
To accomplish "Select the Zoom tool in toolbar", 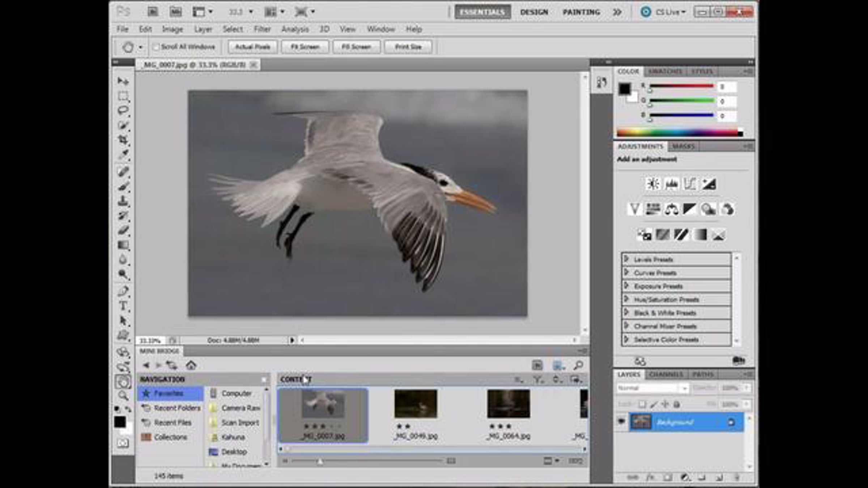I will 123,395.
